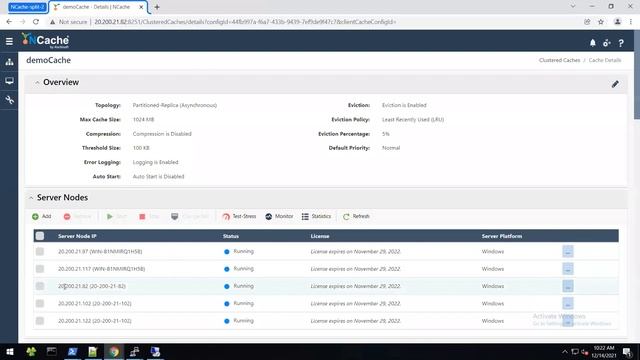Open notifications bell
Image resolution: width=640 pixels, height=360 pixels.
tap(593, 42)
